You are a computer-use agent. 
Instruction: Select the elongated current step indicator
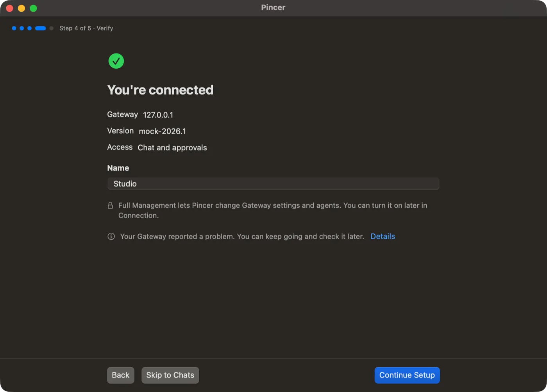41,28
